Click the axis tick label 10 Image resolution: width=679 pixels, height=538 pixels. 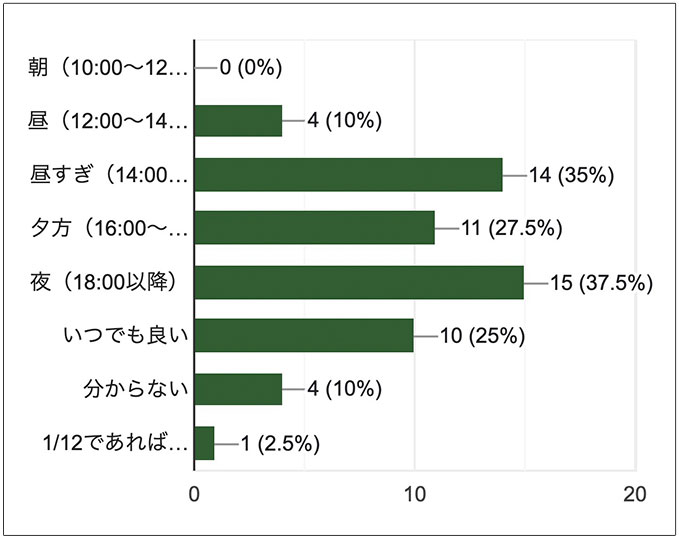pos(414,494)
